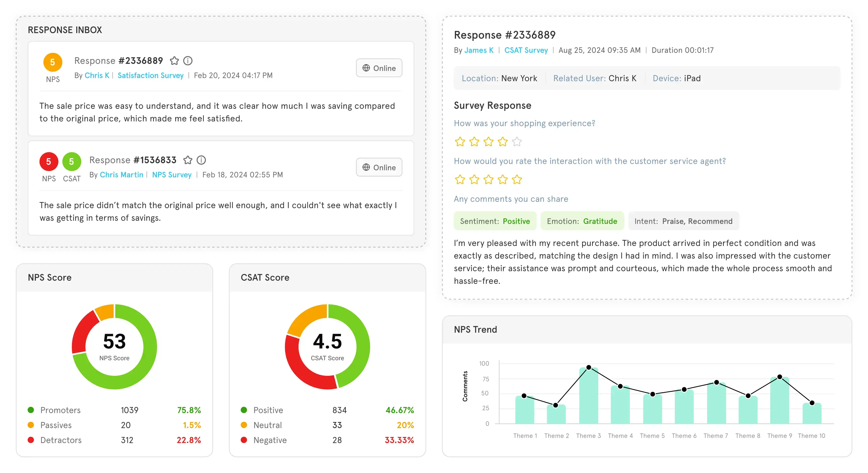This screenshot has width=868, height=473.
Task: Click the Sentiment Positive tag
Action: pyautogui.click(x=495, y=221)
